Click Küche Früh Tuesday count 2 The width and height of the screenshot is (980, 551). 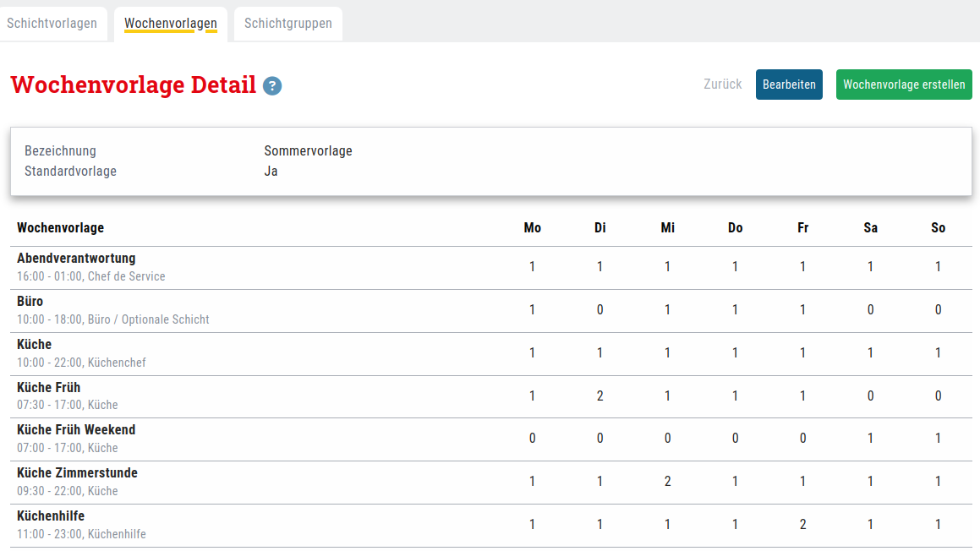(600, 396)
